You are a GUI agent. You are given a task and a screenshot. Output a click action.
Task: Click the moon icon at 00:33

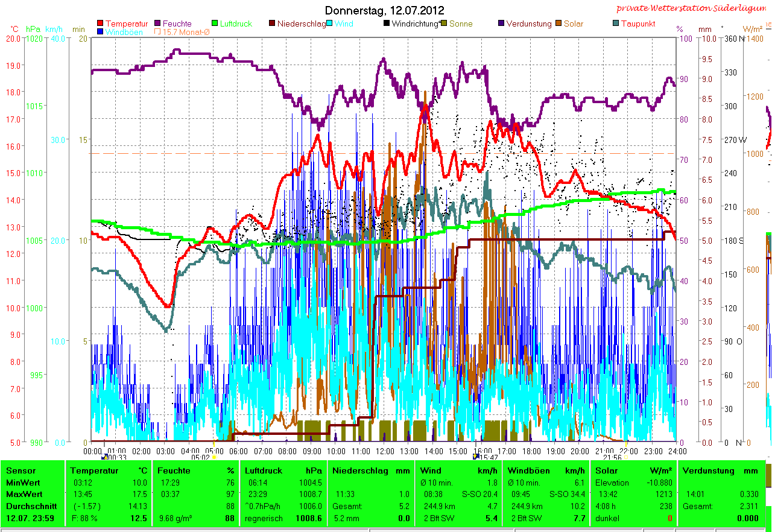(x=105, y=457)
